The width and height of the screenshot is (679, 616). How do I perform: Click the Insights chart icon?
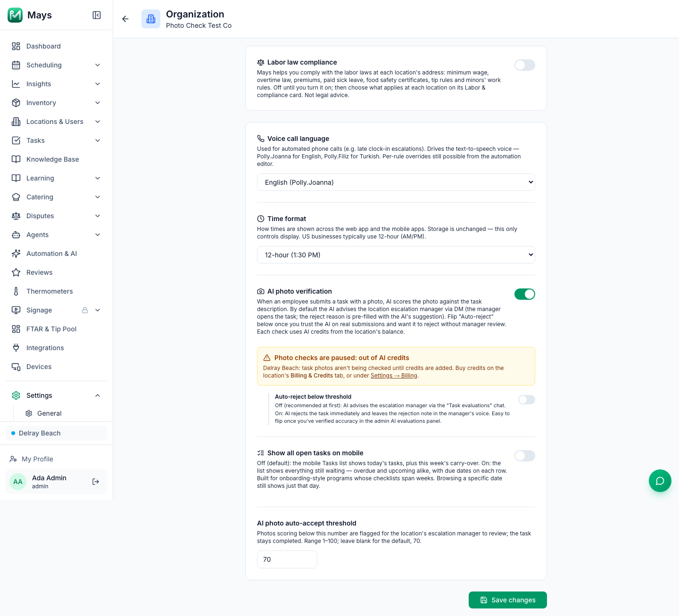(x=16, y=84)
